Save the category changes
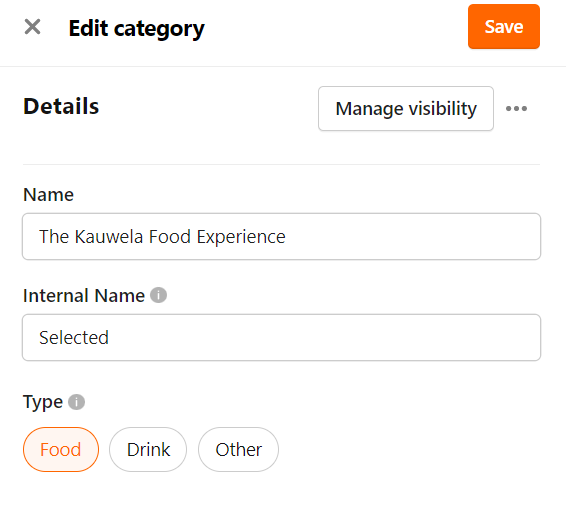Image resolution: width=566 pixels, height=522 pixels. 504,26
